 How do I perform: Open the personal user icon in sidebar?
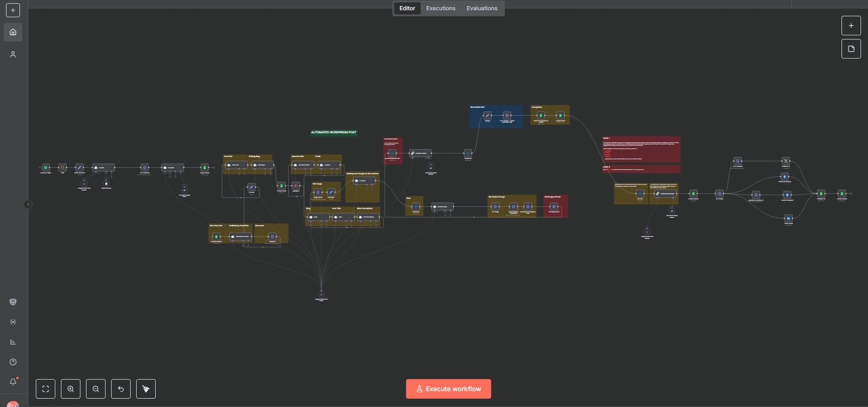pyautogui.click(x=13, y=54)
